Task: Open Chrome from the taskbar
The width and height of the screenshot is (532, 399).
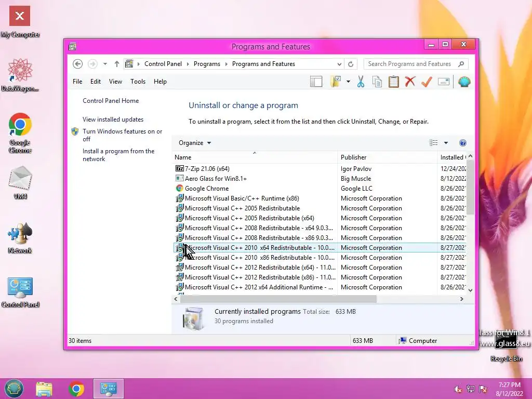Action: (x=76, y=389)
